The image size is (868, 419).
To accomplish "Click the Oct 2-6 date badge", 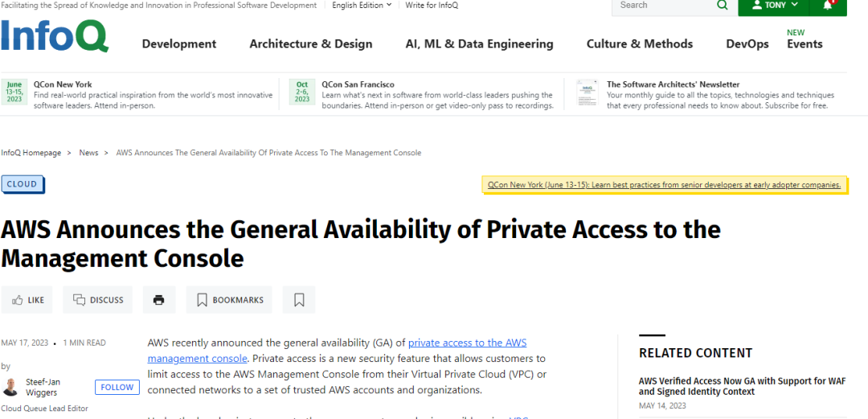I will tap(302, 92).
